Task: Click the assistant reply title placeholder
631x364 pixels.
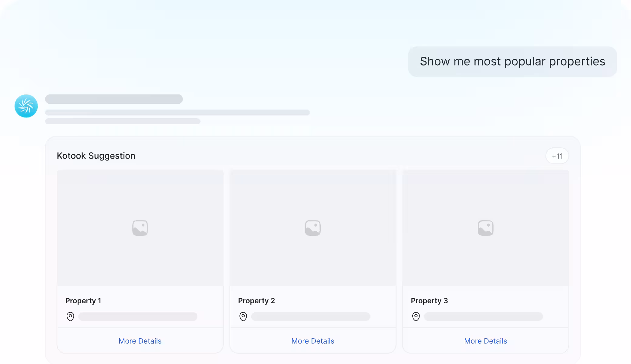Action: pos(114,99)
